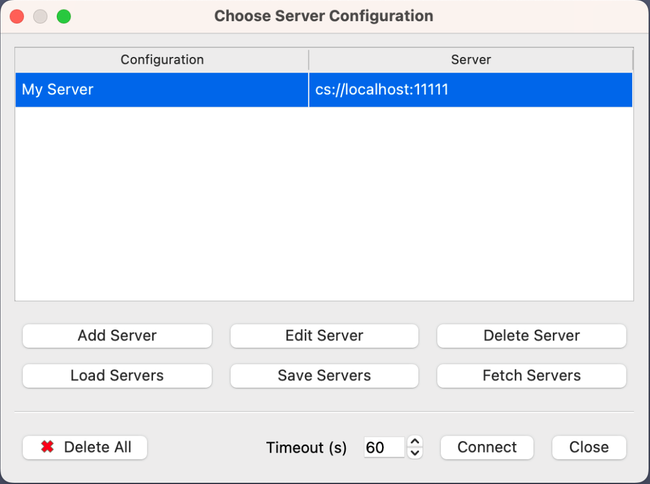Click the Timeout seconds field

click(x=384, y=447)
